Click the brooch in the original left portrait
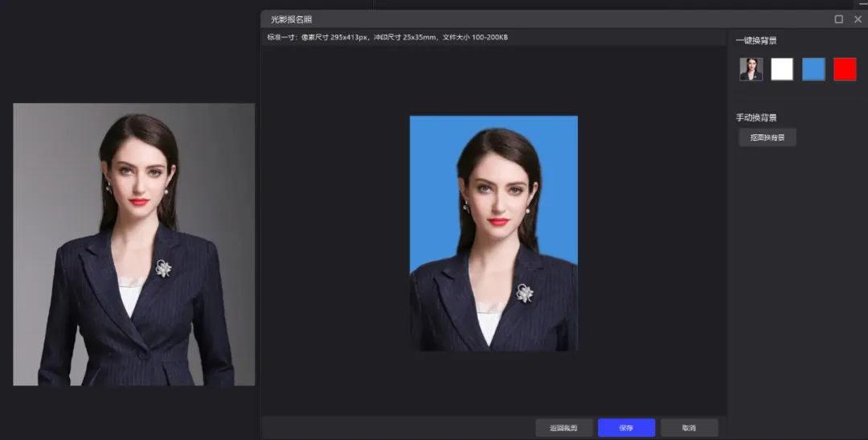The image size is (868, 440). point(164,268)
